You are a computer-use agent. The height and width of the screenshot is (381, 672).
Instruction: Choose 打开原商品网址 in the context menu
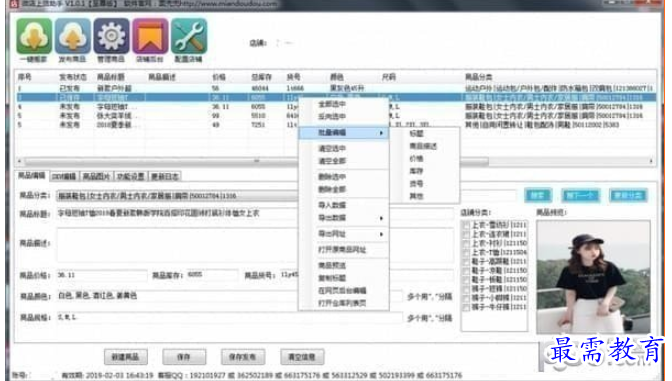(344, 250)
